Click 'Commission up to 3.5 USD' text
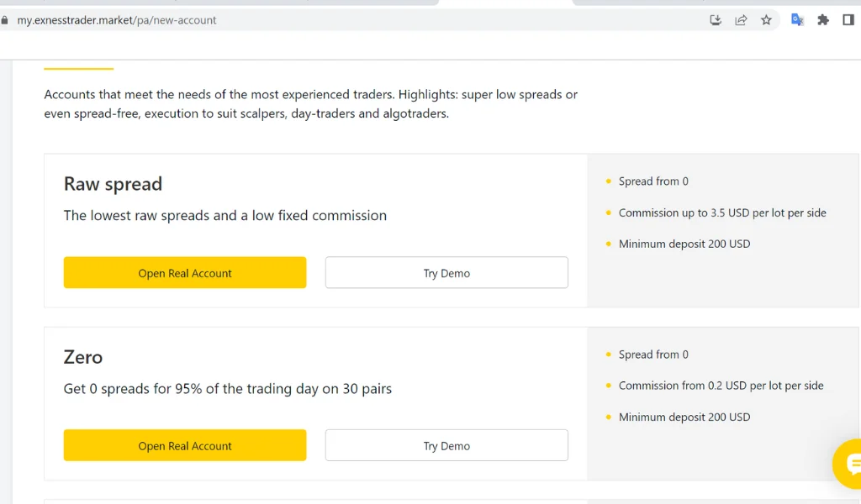861x504 pixels. (x=721, y=213)
